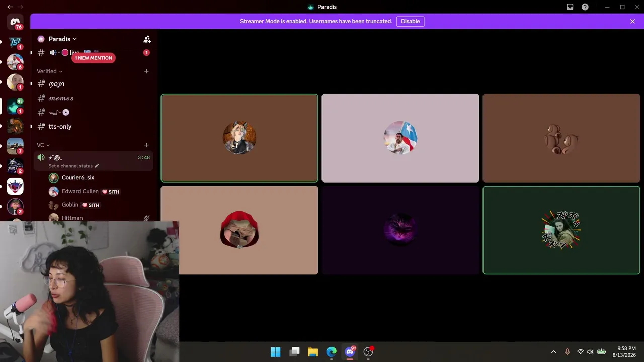Click the taskbar microphone tray icon
Image resolution: width=644 pixels, height=362 pixels.
coord(567,352)
